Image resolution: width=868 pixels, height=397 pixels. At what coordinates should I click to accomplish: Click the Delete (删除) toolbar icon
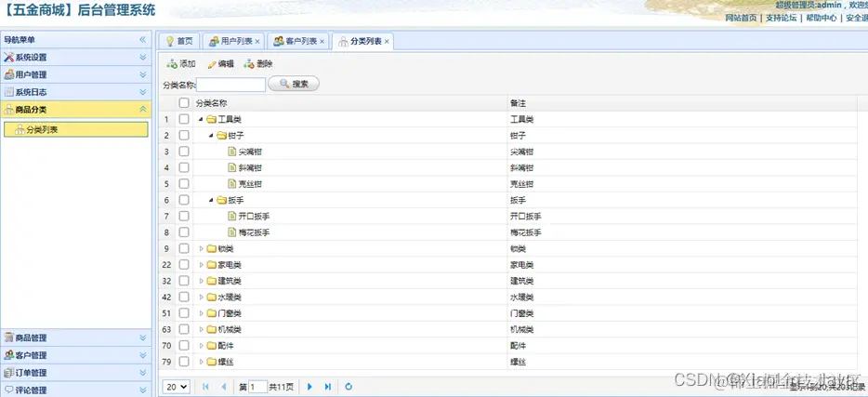[x=248, y=64]
